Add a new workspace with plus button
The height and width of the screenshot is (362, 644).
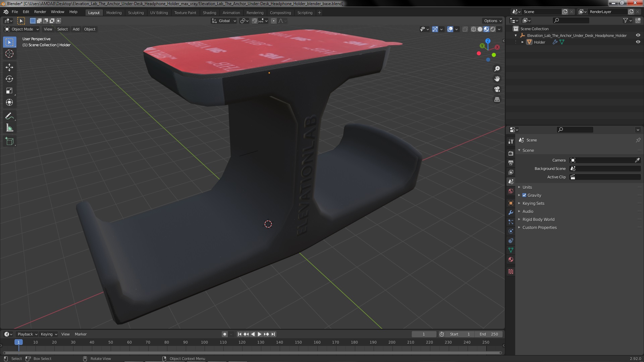[319, 13]
